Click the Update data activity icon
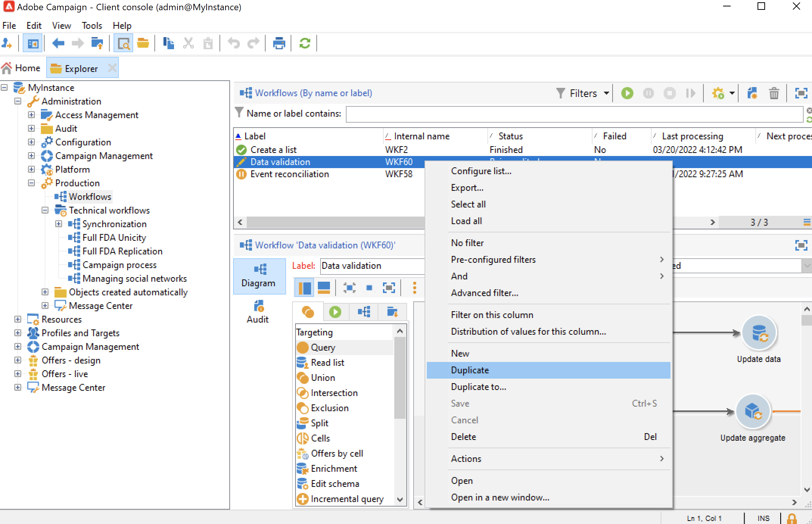Screen dimensions: 812x524 coord(759,333)
